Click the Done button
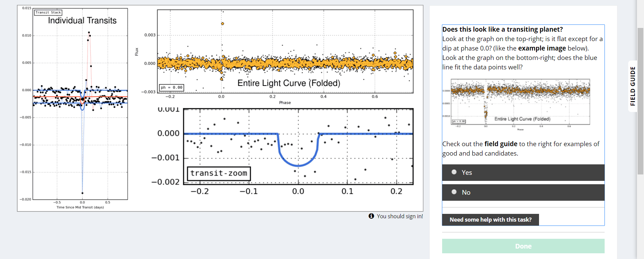Image resolution: width=644 pixels, height=259 pixels. (523, 246)
